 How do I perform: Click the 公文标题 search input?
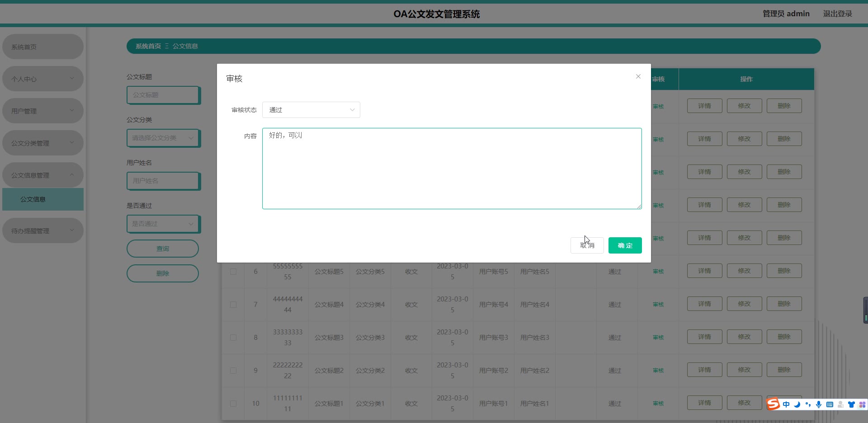(163, 95)
